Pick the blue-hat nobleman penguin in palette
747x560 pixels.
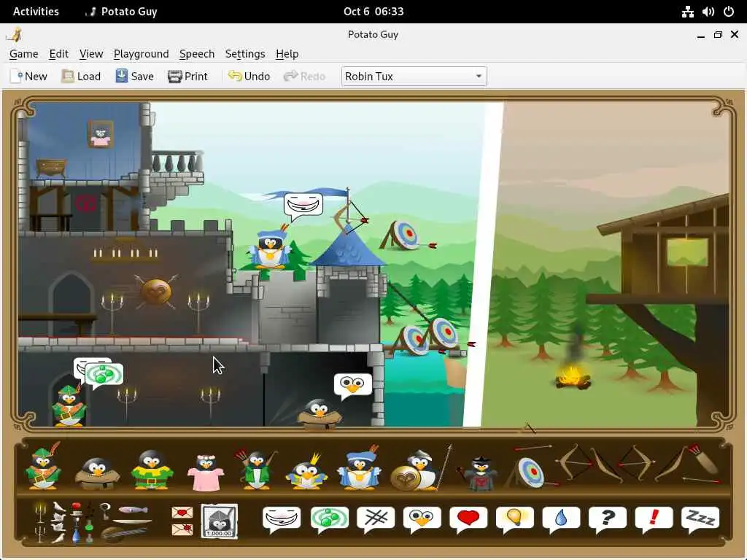coord(360,467)
